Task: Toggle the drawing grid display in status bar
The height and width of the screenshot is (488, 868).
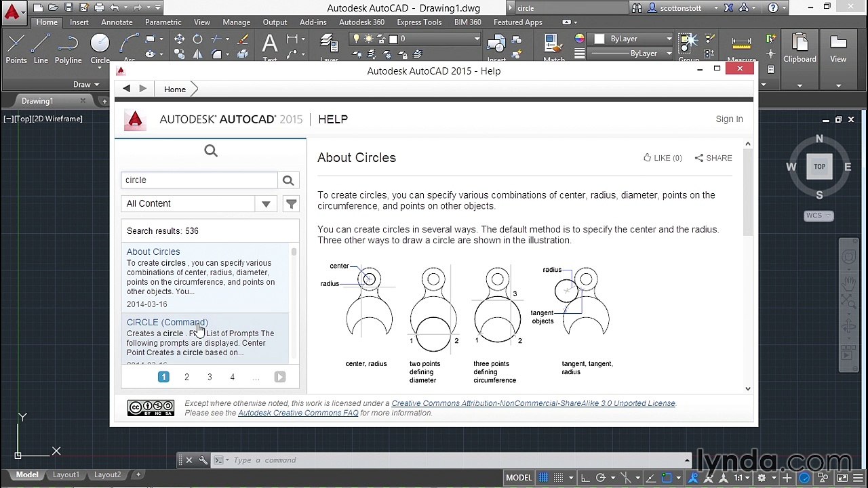Action: [543, 478]
